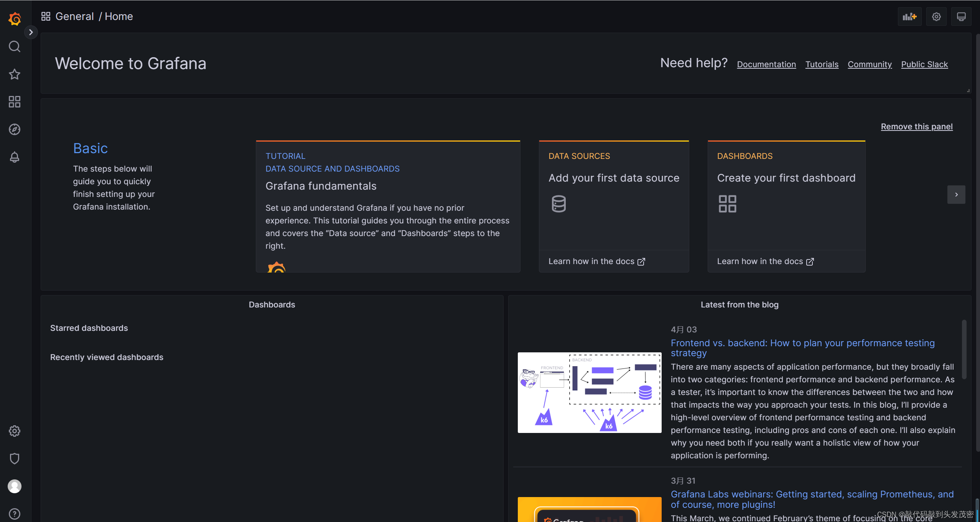Click the blog panel scrollbar

964,349
